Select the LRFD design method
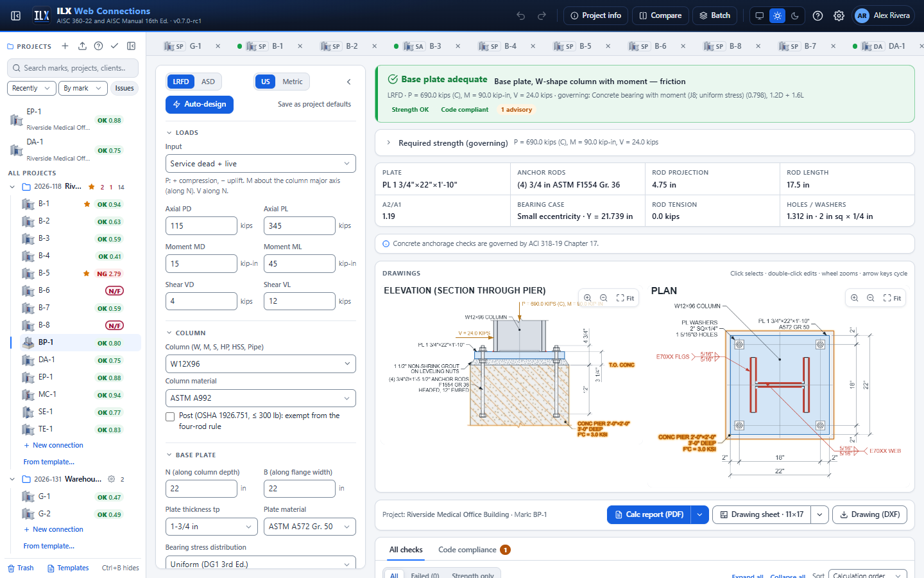924x578 pixels. (x=181, y=82)
